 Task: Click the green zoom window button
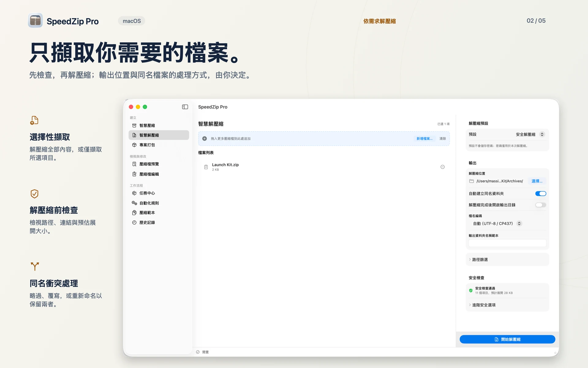145,107
